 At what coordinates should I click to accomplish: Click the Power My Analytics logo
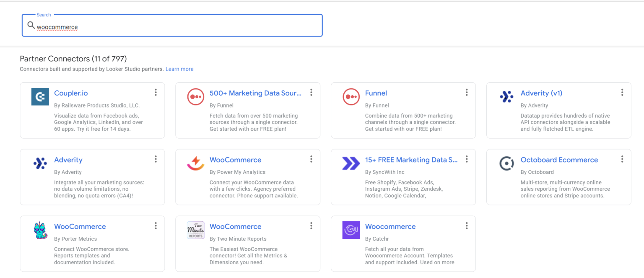tap(196, 163)
